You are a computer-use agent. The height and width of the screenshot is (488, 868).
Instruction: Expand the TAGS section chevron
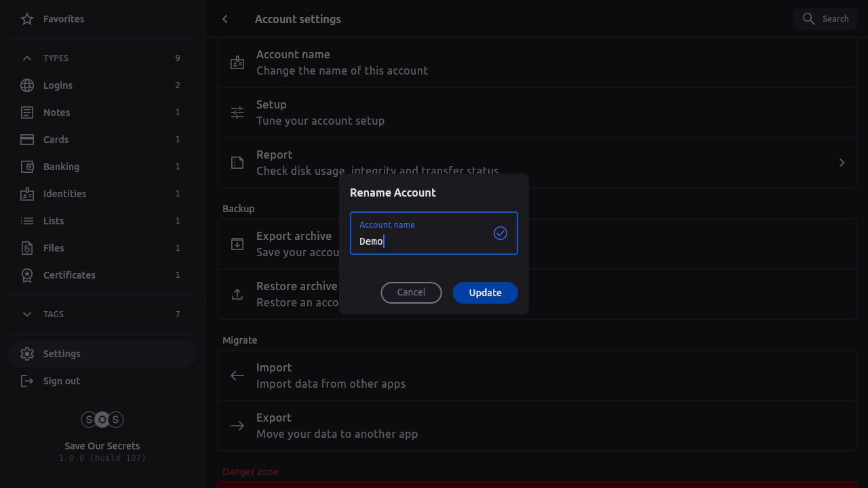coord(27,314)
